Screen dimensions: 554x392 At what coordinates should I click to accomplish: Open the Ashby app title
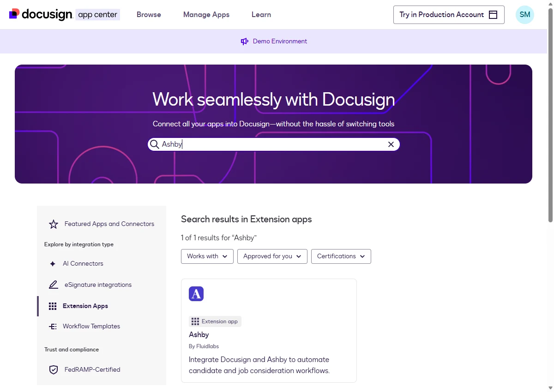(x=199, y=335)
